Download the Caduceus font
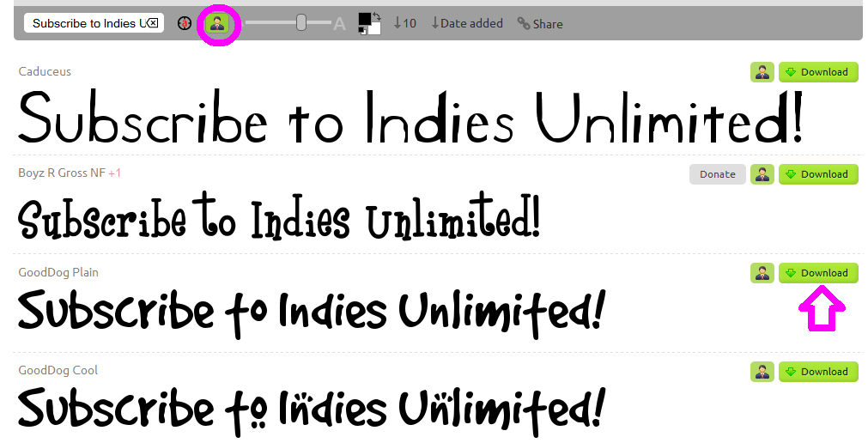 pyautogui.click(x=818, y=72)
